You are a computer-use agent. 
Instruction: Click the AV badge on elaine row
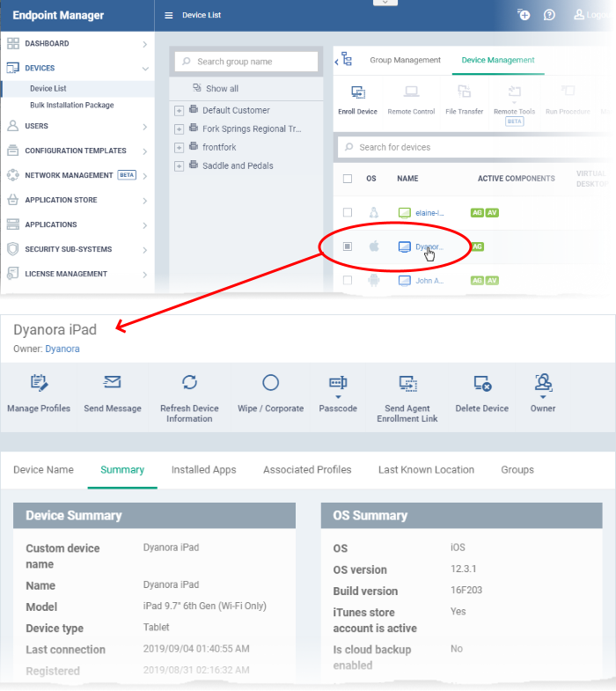point(492,213)
